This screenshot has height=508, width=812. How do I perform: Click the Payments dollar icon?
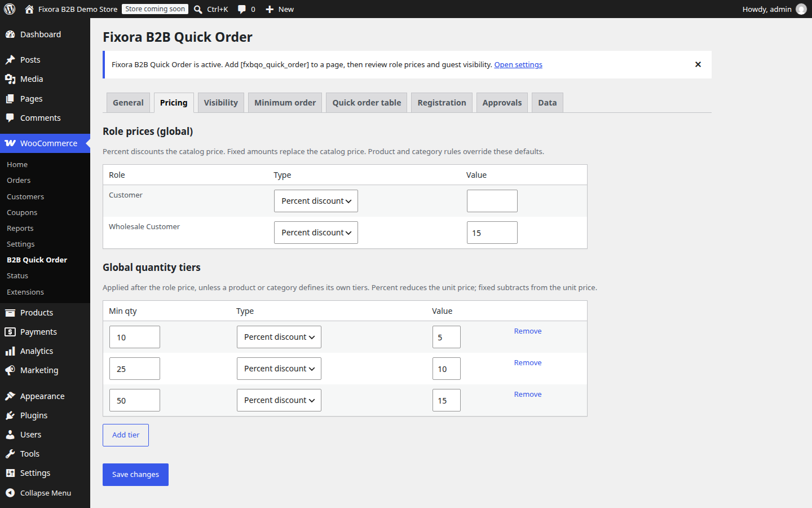click(x=10, y=332)
